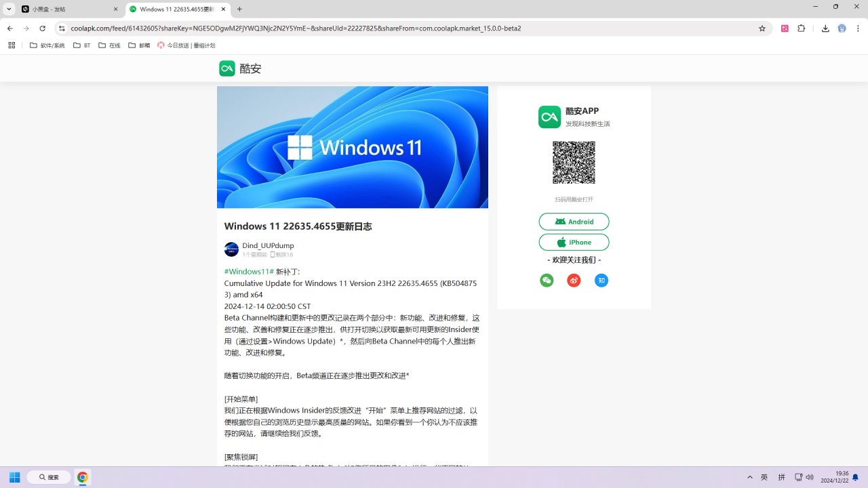Image resolution: width=868 pixels, height=488 pixels.
Task: Open the 软件/系统 bookmark folder
Action: click(x=47, y=45)
